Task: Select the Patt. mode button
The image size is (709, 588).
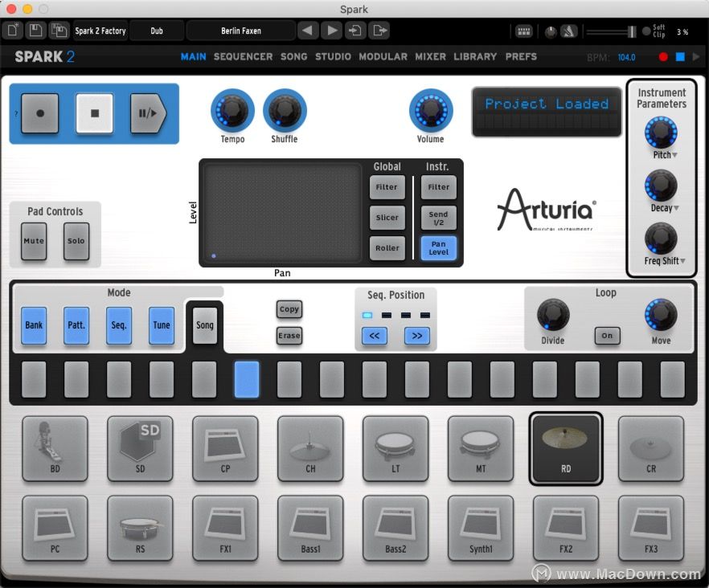Action: [76, 325]
